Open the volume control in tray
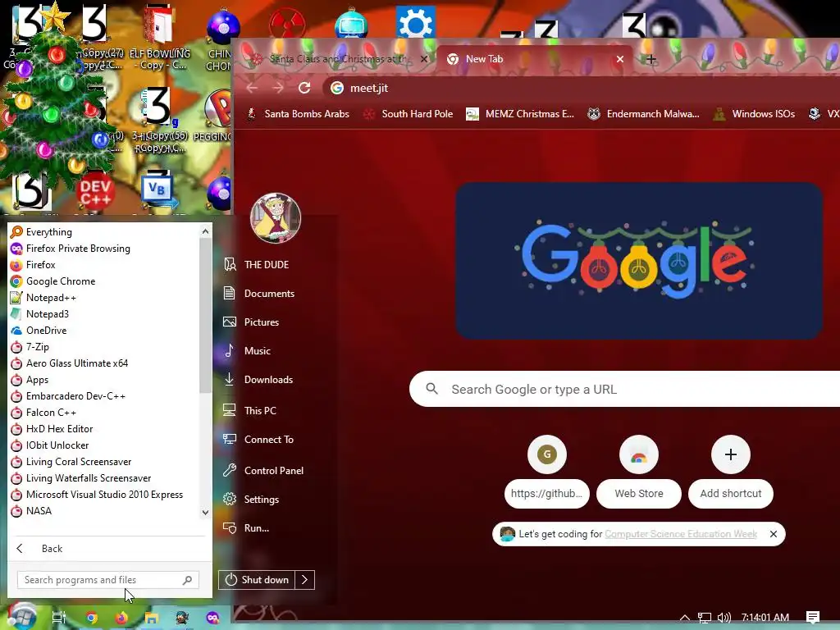840x630 pixels. tap(724, 618)
